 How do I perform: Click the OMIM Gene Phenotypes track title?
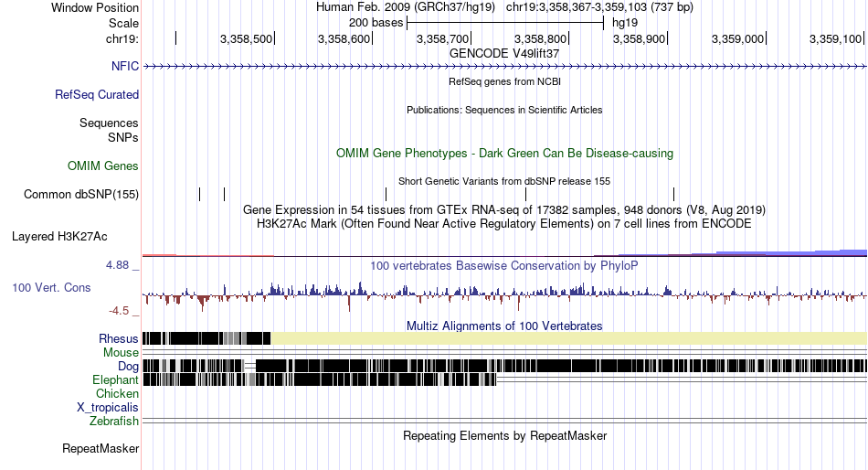(x=504, y=153)
